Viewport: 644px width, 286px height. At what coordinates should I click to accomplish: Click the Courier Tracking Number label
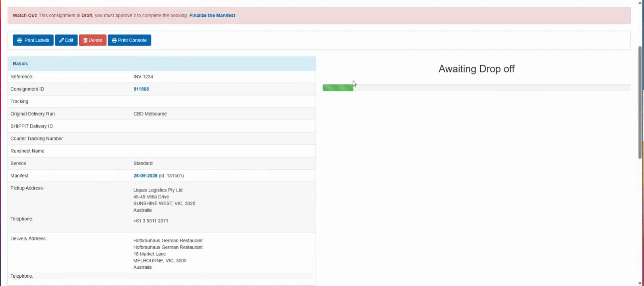[x=37, y=139]
